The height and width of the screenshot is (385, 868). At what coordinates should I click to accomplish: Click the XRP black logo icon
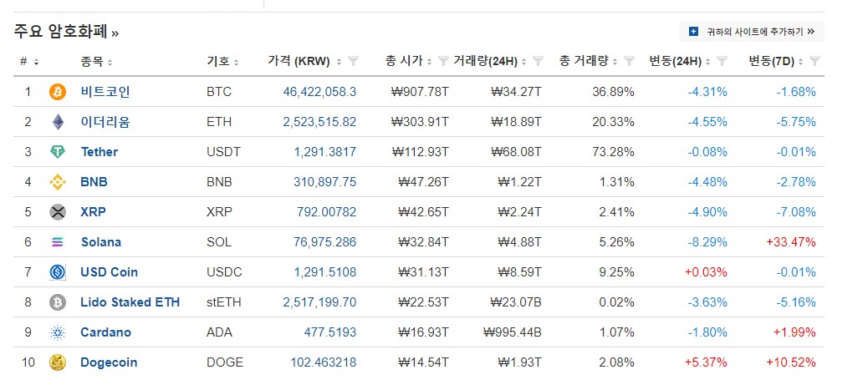point(58,212)
